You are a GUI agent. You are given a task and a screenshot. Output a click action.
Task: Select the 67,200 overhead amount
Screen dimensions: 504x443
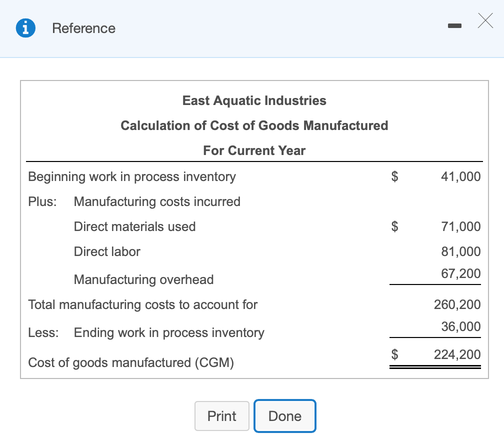(x=460, y=273)
